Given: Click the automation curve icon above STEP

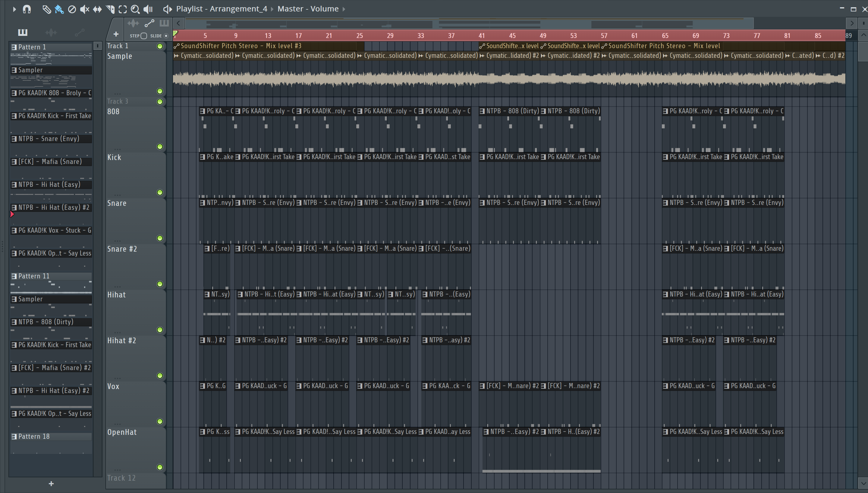Looking at the screenshot, I should tap(149, 23).
